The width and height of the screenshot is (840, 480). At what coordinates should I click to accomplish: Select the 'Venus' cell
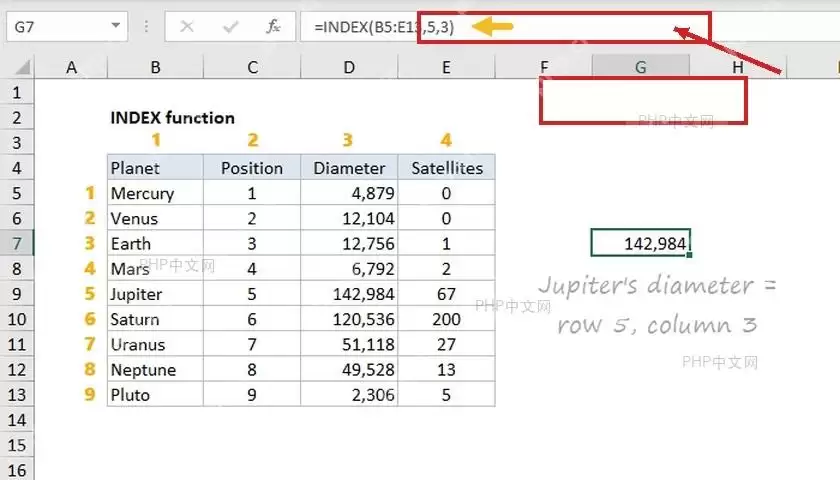[155, 219]
